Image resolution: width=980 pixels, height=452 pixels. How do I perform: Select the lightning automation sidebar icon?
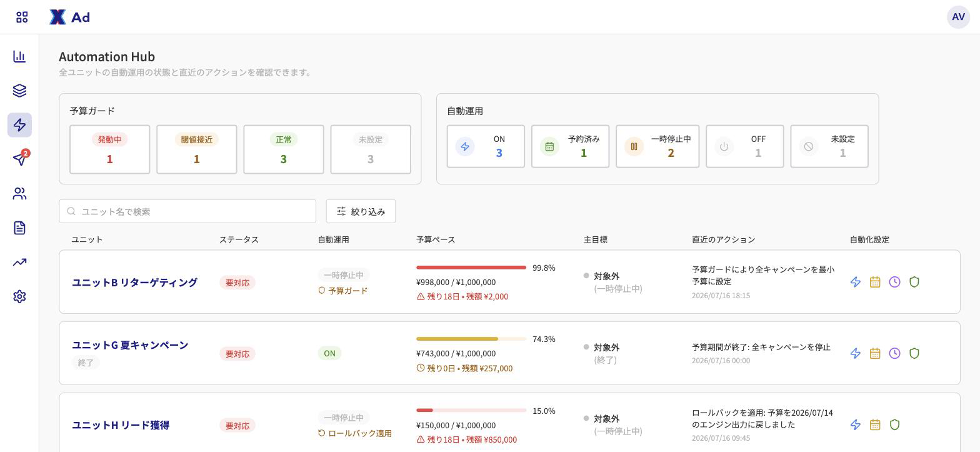click(19, 125)
